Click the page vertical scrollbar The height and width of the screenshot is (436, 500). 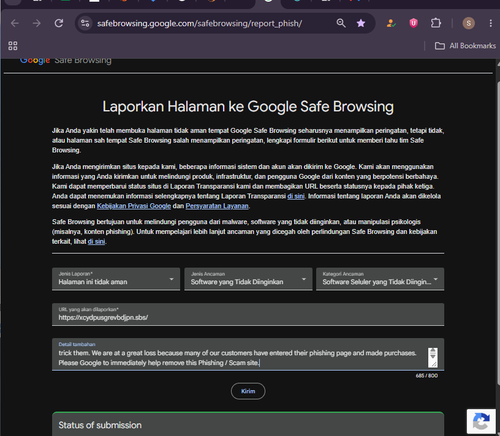(498, 233)
